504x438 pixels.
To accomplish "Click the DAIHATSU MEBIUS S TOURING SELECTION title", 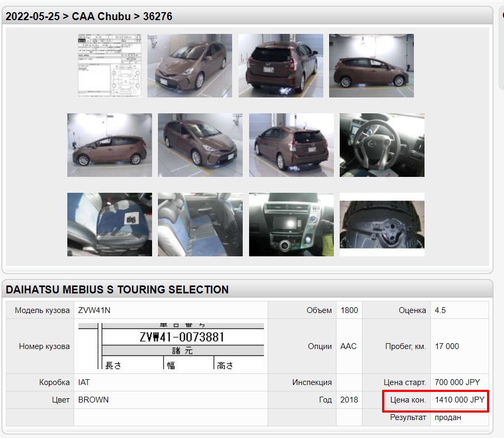I will point(117,289).
